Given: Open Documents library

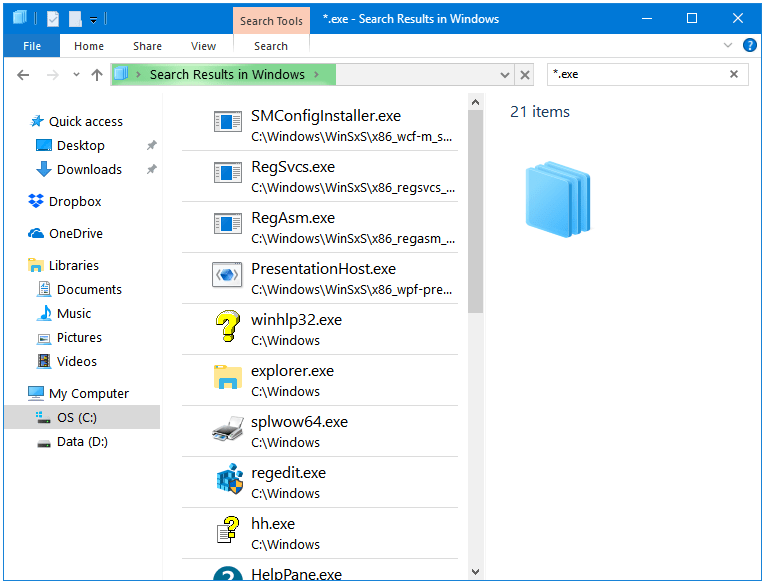Looking at the screenshot, I should 89,289.
